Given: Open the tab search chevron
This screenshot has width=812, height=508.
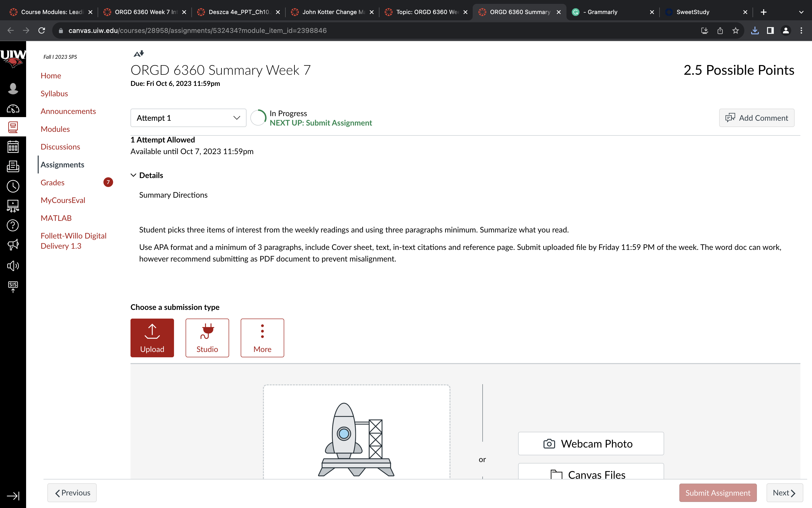Looking at the screenshot, I should point(801,12).
